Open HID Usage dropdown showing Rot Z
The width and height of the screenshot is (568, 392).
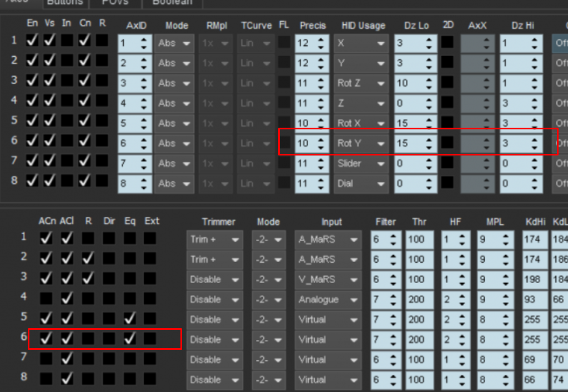point(361,83)
